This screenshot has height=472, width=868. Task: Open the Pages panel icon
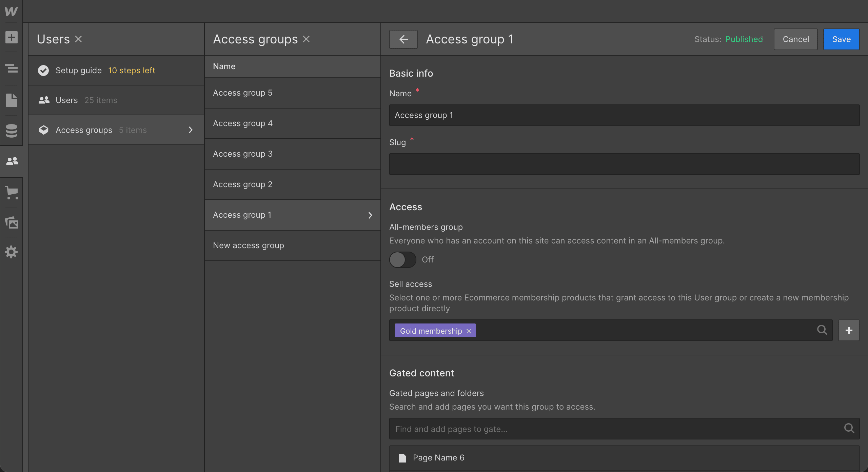click(11, 100)
